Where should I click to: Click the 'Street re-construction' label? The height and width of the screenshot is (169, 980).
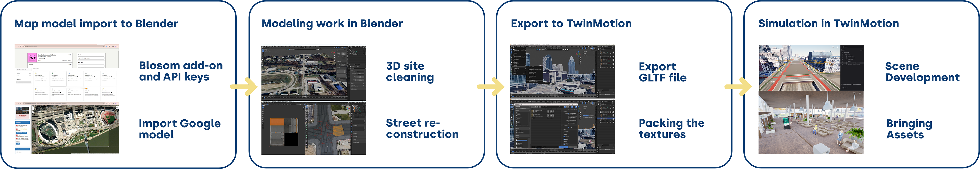[422, 128]
